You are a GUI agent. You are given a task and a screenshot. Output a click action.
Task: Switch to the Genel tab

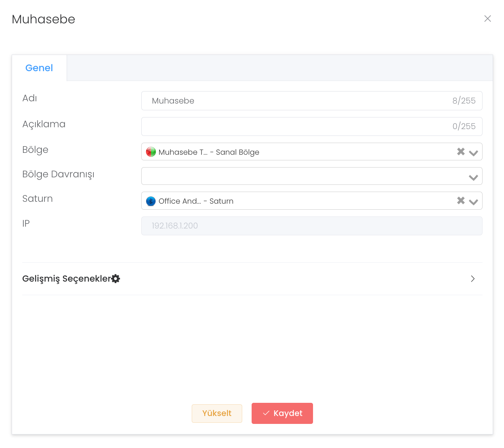coord(39,68)
